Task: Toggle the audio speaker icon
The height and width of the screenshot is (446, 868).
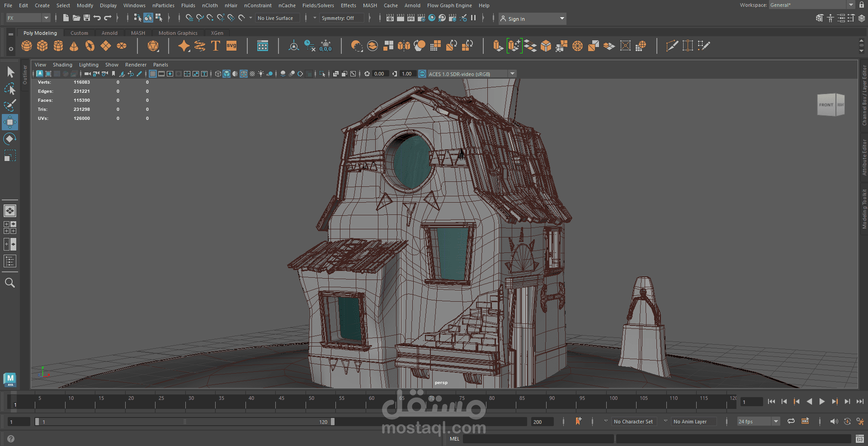Action: tap(834, 421)
